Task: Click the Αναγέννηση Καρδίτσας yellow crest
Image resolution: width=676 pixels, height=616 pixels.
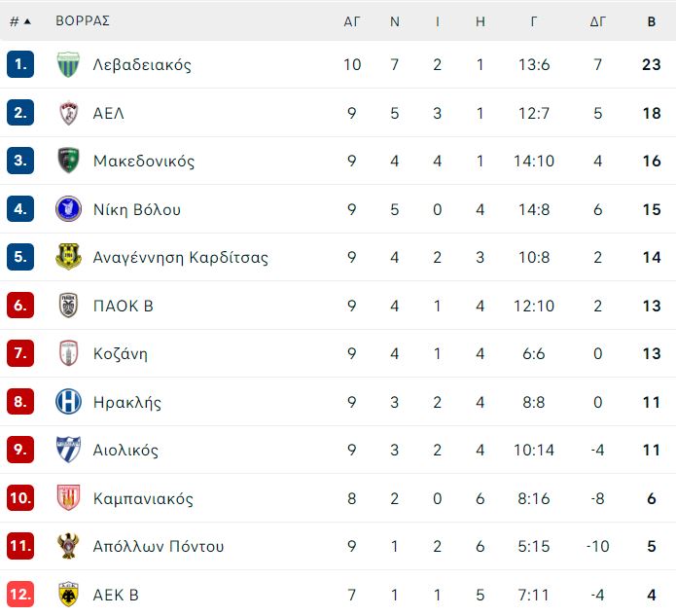Action: 68,257
